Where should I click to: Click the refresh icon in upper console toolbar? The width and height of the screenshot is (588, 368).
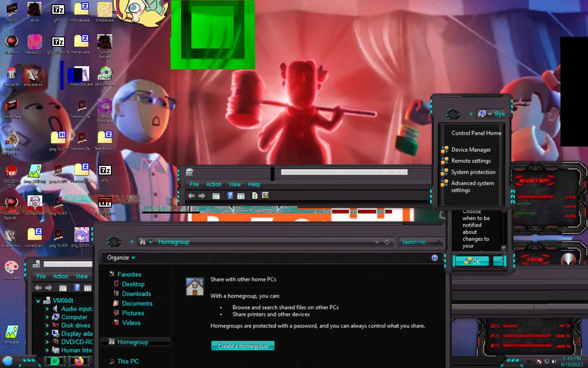(255, 196)
